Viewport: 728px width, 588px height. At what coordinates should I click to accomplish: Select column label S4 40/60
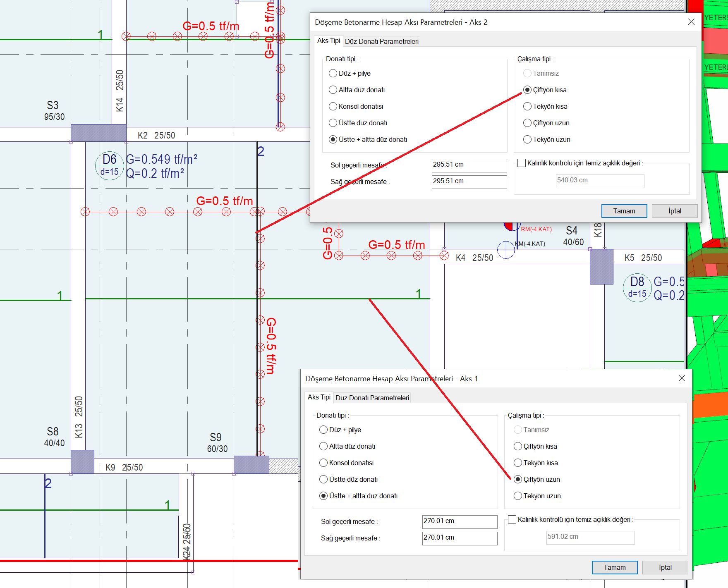click(x=573, y=236)
